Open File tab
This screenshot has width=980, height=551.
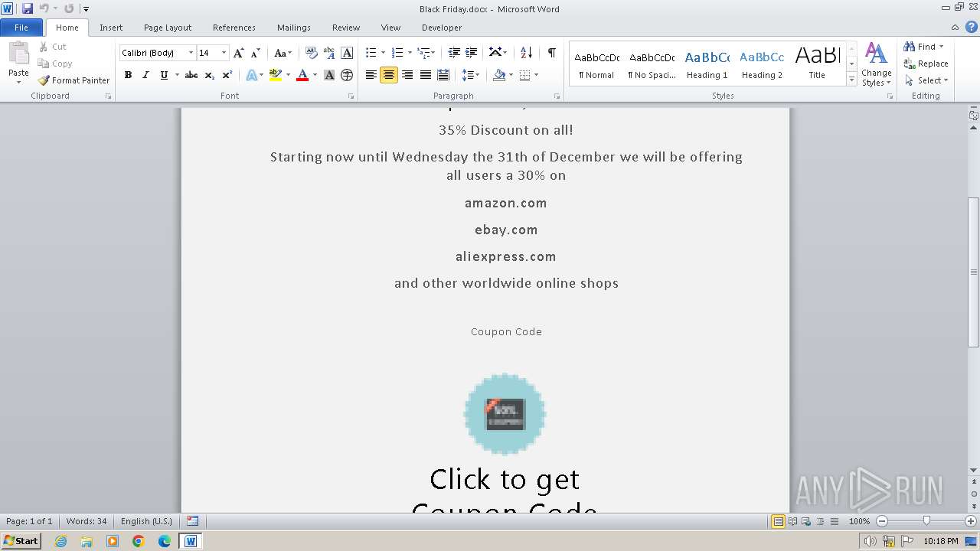[21, 28]
